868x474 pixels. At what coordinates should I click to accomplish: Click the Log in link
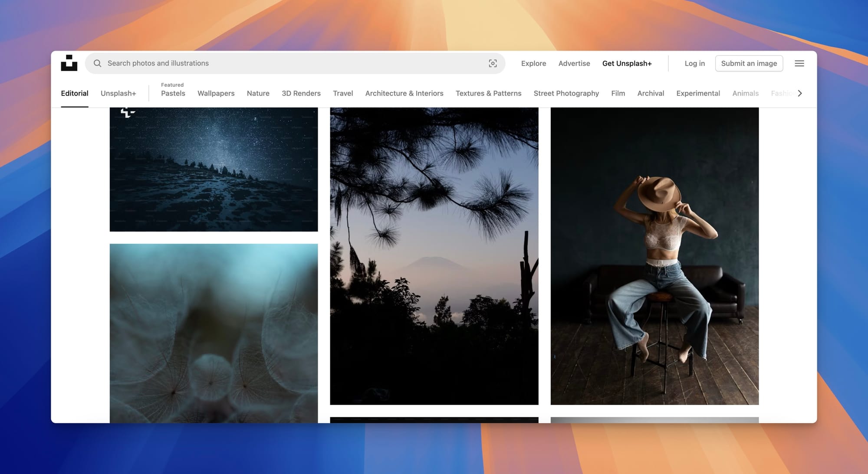tap(694, 63)
